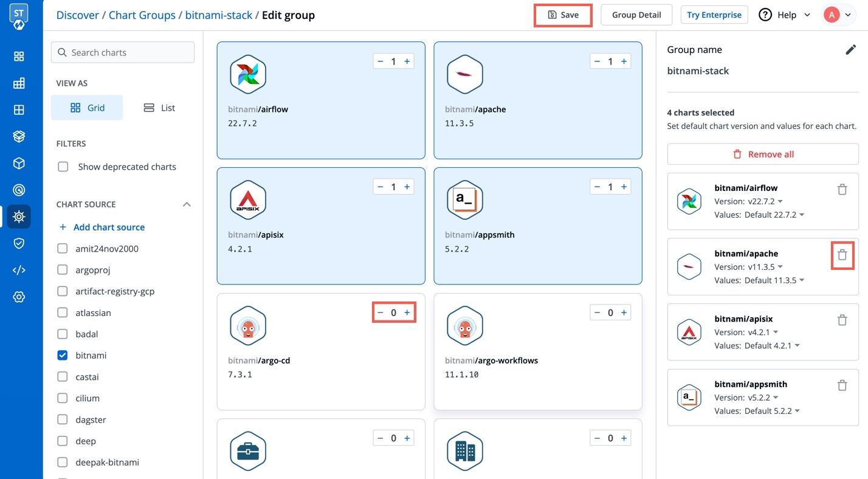Save the chart group
The width and height of the screenshot is (868, 479).
point(563,15)
